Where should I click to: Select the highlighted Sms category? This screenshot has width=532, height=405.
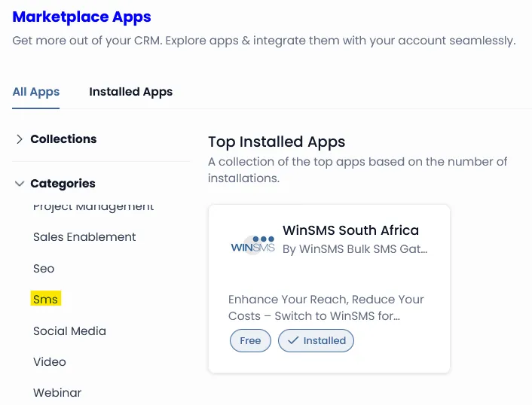click(45, 300)
